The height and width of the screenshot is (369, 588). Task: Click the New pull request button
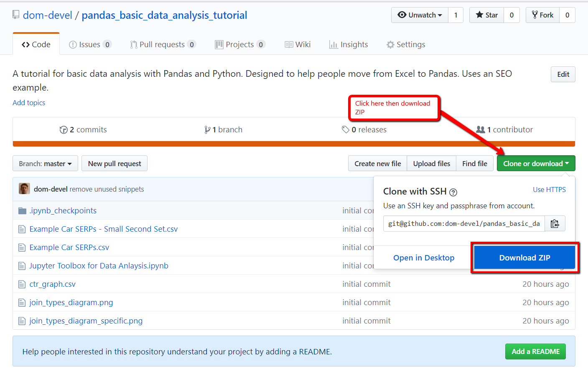(115, 164)
